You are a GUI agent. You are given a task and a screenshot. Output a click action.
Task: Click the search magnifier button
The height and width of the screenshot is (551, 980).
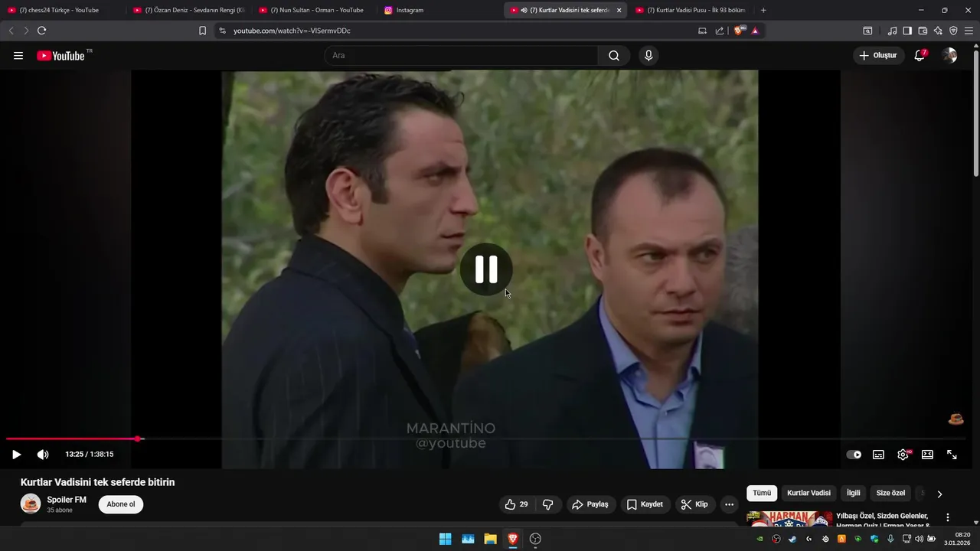click(x=614, y=56)
